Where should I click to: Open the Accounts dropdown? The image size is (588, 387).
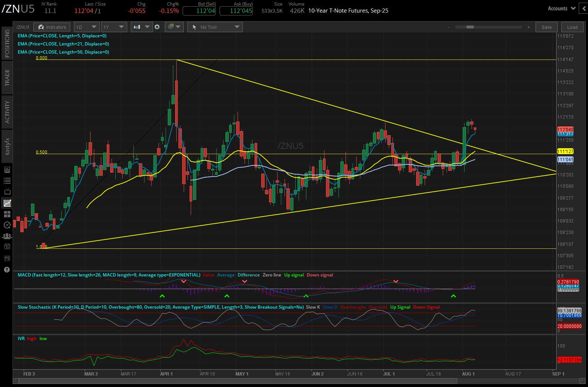tap(561, 8)
